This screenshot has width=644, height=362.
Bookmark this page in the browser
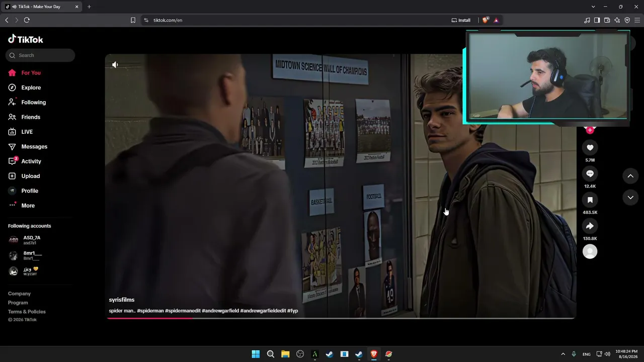coord(133,20)
